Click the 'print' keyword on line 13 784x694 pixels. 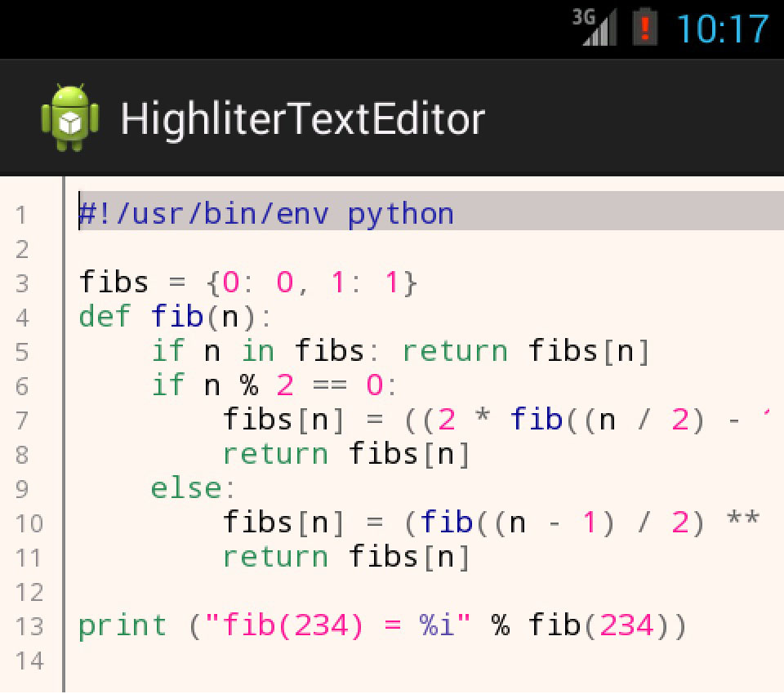[x=122, y=626]
